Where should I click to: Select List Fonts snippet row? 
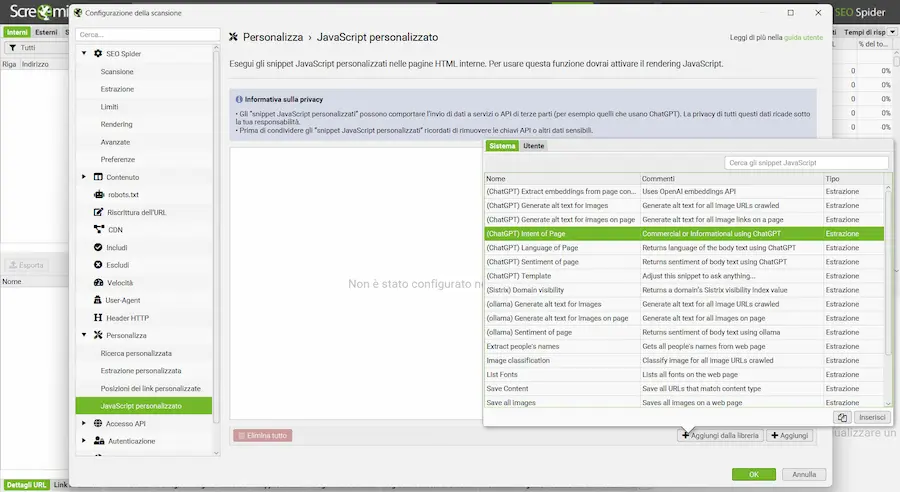[684, 374]
